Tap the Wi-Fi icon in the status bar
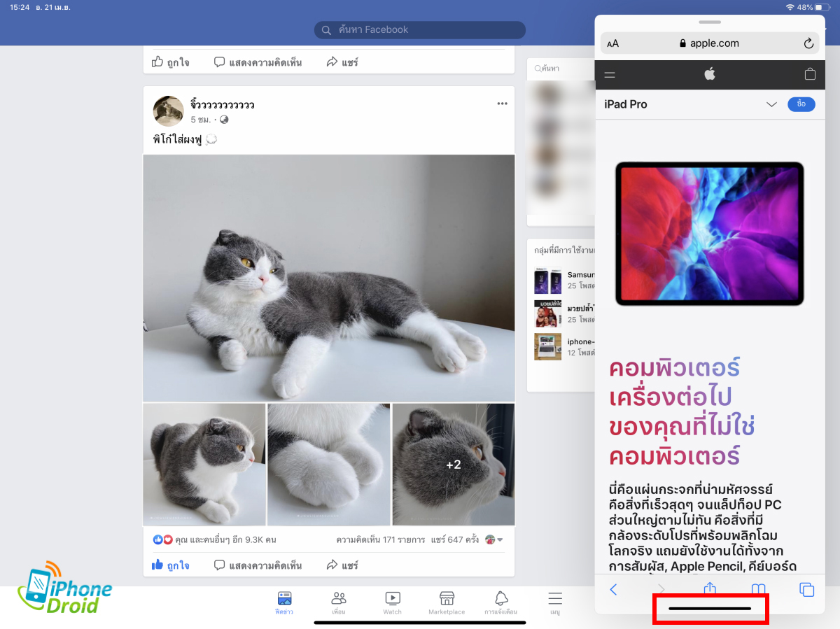 tap(790, 7)
